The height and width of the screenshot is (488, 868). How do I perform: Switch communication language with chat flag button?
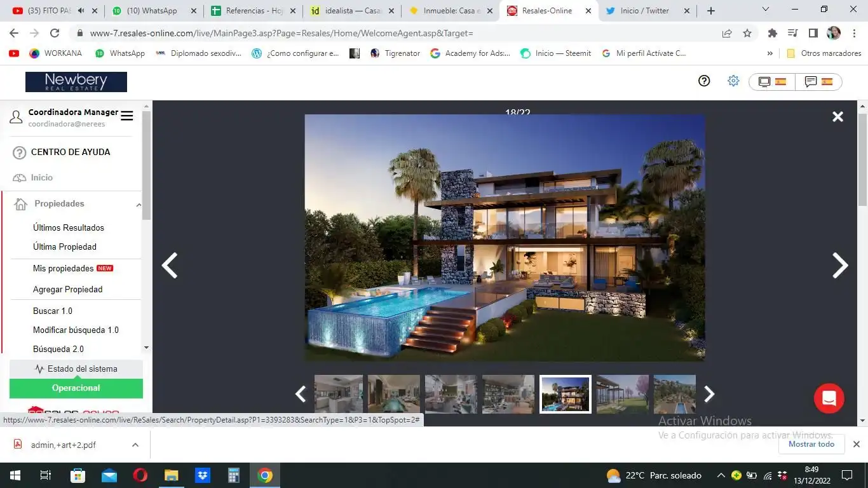[818, 82]
